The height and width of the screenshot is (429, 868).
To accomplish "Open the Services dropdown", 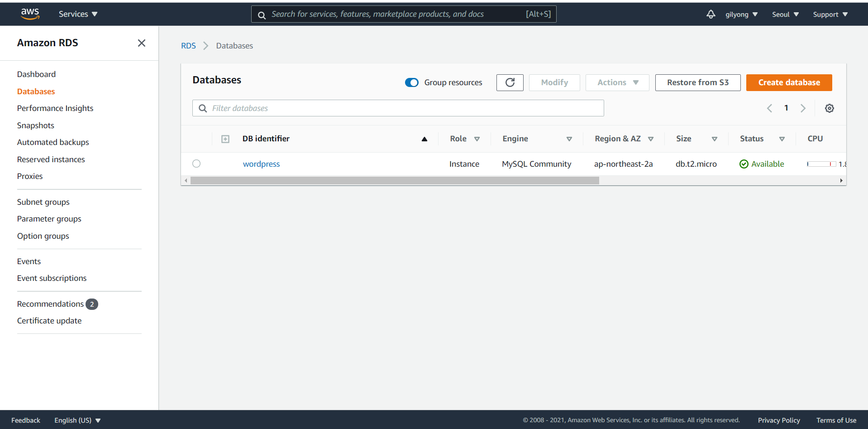I will (78, 14).
